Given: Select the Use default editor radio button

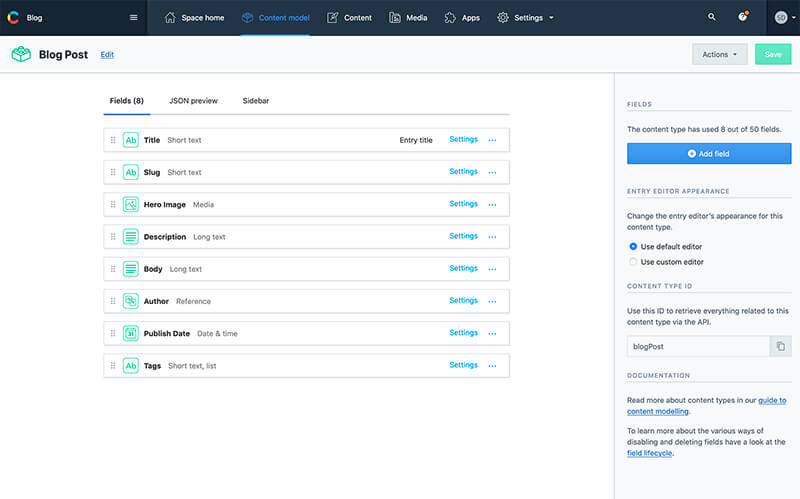Looking at the screenshot, I should click(x=632, y=246).
